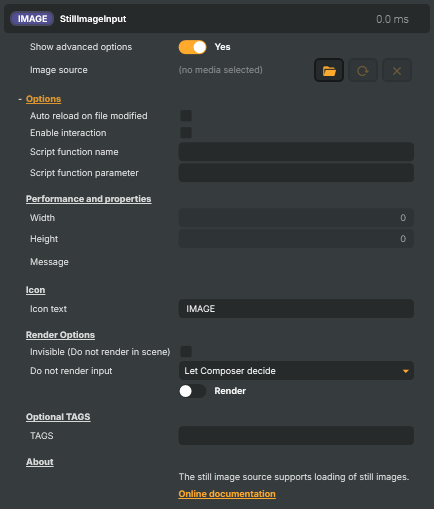Toggle the Render switch
This screenshot has height=509, width=434.
tap(192, 391)
